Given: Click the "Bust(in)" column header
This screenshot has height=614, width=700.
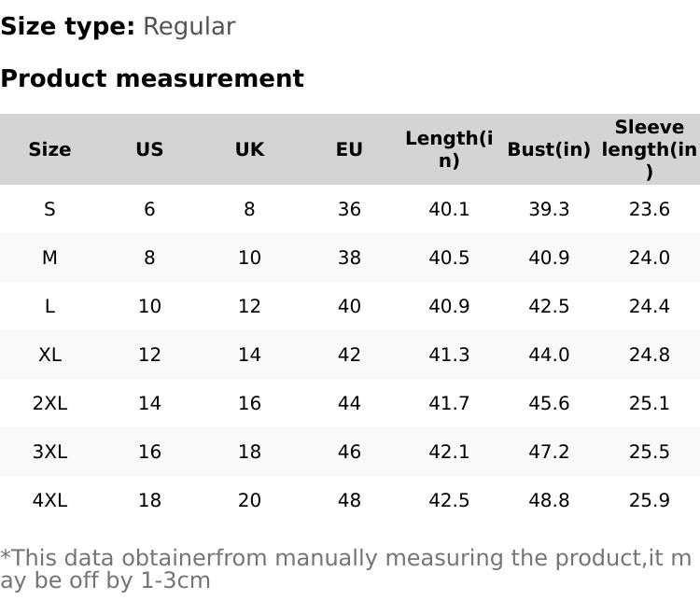Looking at the screenshot, I should point(549,149).
